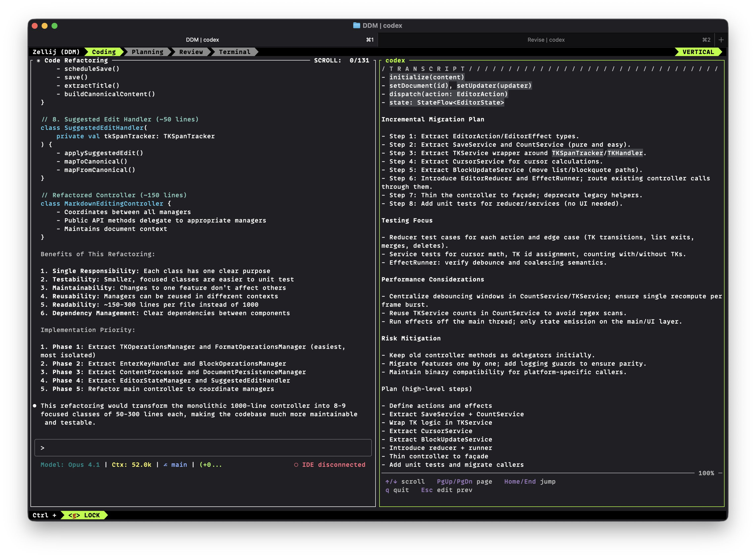Click the q quit hint
756x558 pixels.
point(397,490)
